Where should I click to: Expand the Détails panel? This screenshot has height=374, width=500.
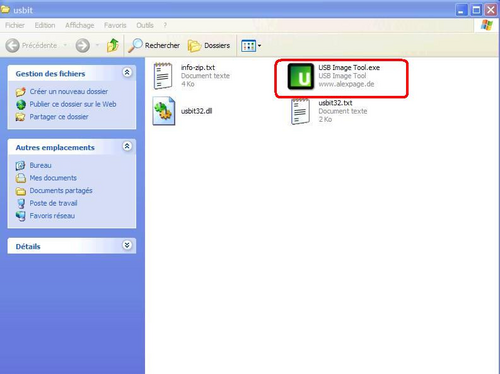point(127,245)
